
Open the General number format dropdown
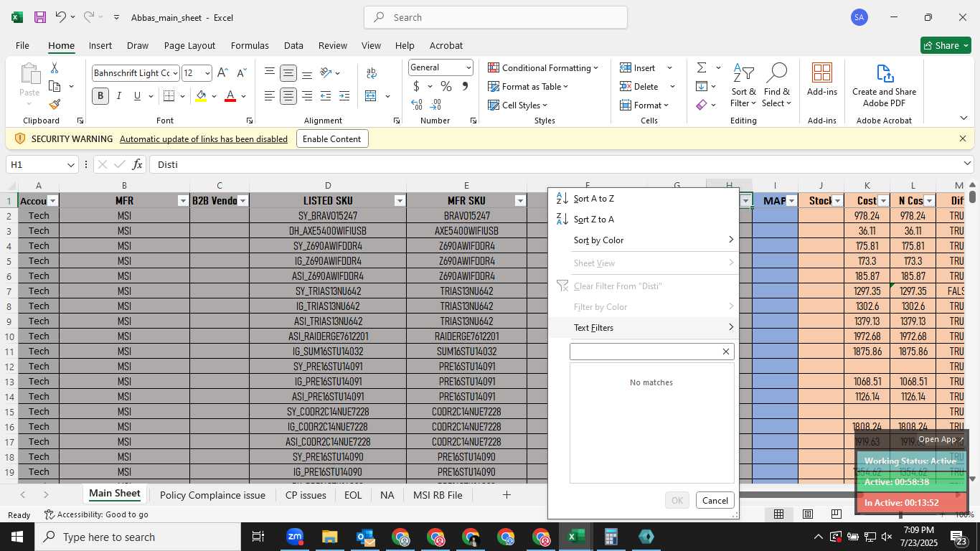coord(468,67)
